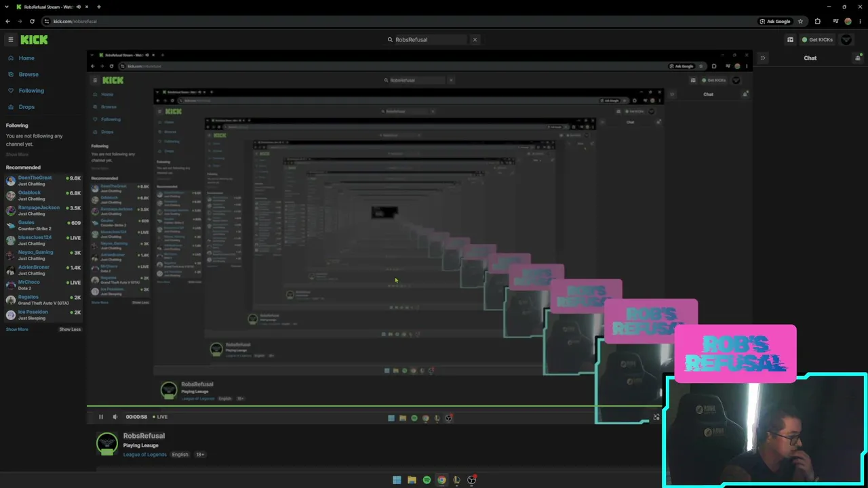Go back with the browser back arrow

[7, 21]
